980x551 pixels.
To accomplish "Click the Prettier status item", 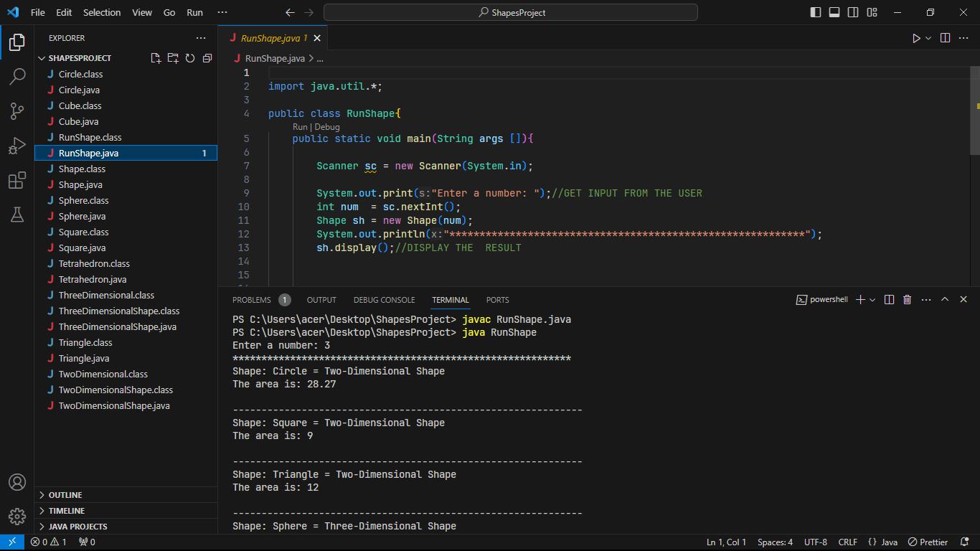I will [x=928, y=542].
